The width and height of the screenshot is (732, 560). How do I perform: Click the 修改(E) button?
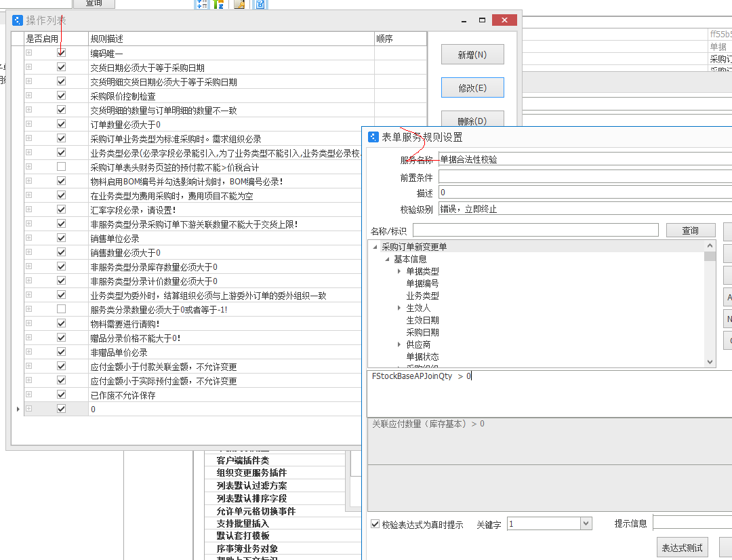[472, 87]
